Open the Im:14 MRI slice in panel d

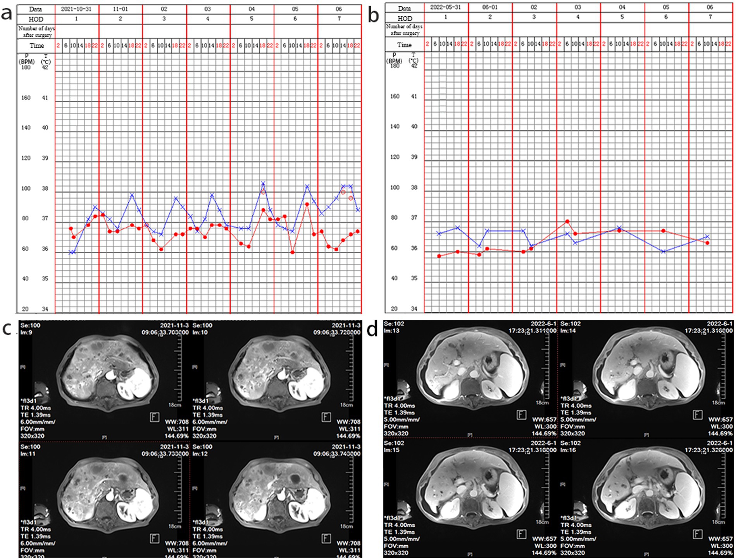(646, 379)
